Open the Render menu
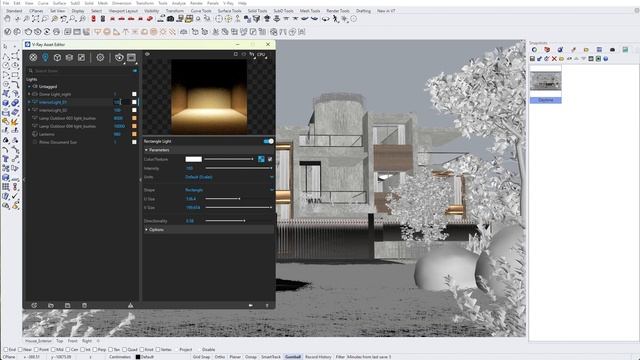Viewport: 640px width, 360px height. click(196, 3)
